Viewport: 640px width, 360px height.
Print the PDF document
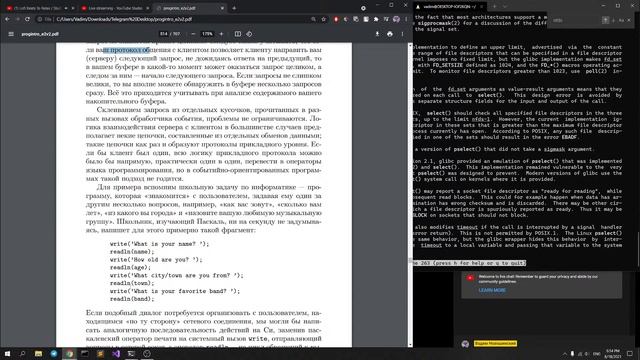pyautogui.click(x=390, y=34)
